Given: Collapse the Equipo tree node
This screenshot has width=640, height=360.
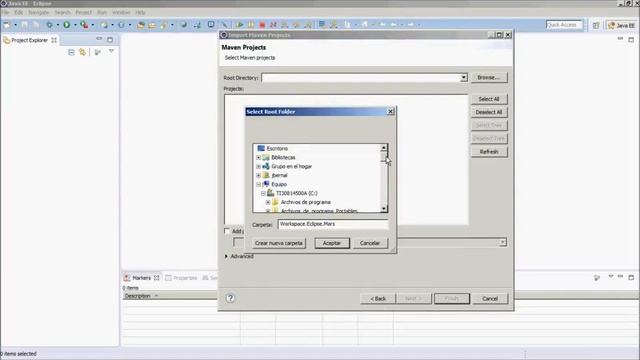Looking at the screenshot, I should tap(258, 184).
